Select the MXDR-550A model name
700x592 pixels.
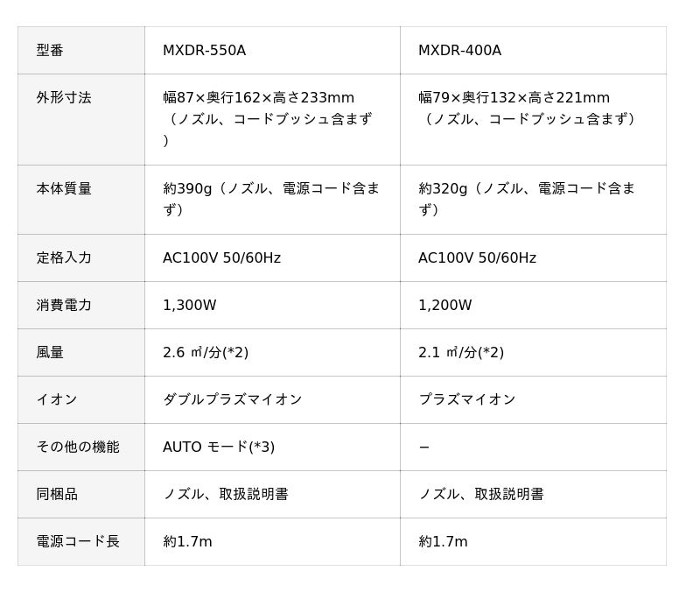point(205,50)
